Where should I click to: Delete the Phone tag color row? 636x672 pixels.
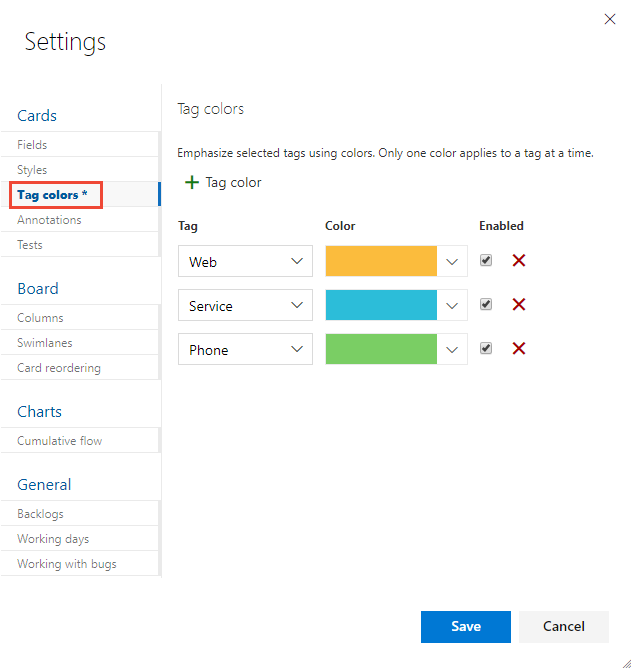coord(519,349)
